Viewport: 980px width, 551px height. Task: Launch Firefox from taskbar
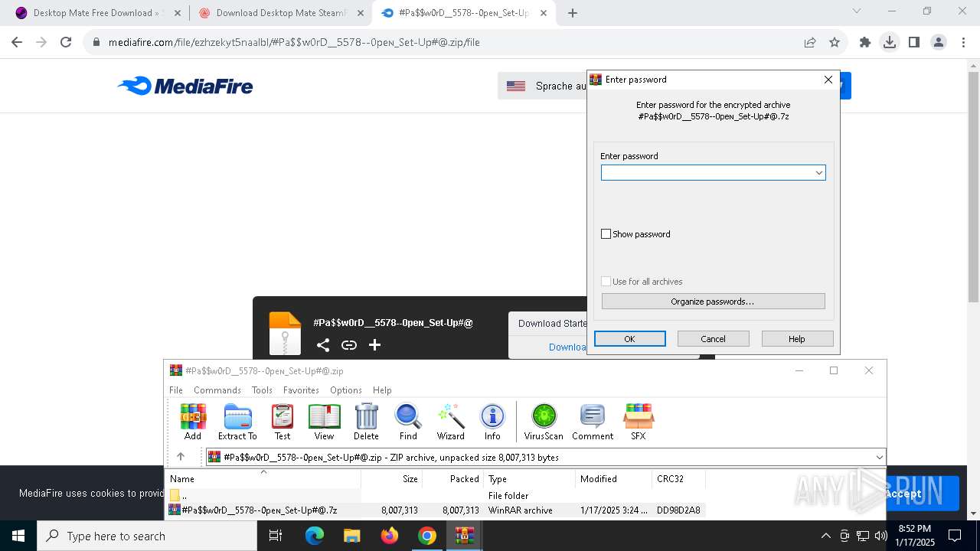(389, 536)
